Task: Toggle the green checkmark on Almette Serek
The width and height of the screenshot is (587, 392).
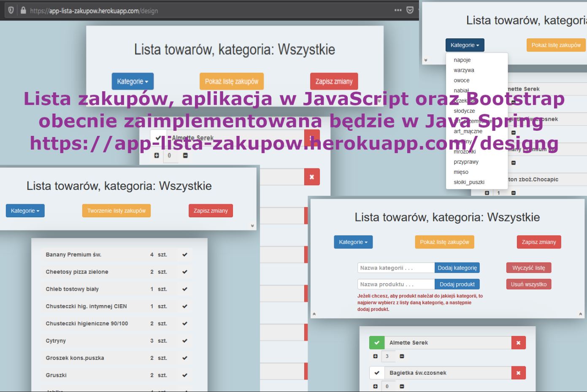Action: 377,343
